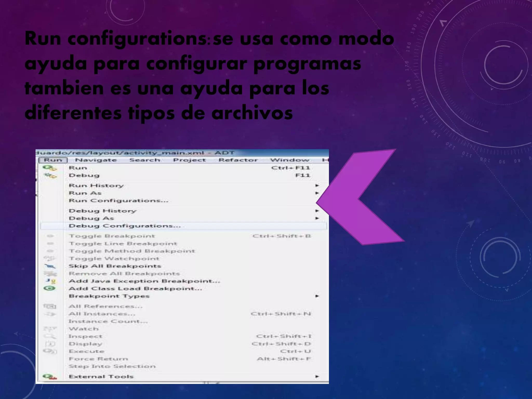Open Debug Configurations... entry
Image resolution: width=532 pixels, height=399 pixels.
pos(183,226)
